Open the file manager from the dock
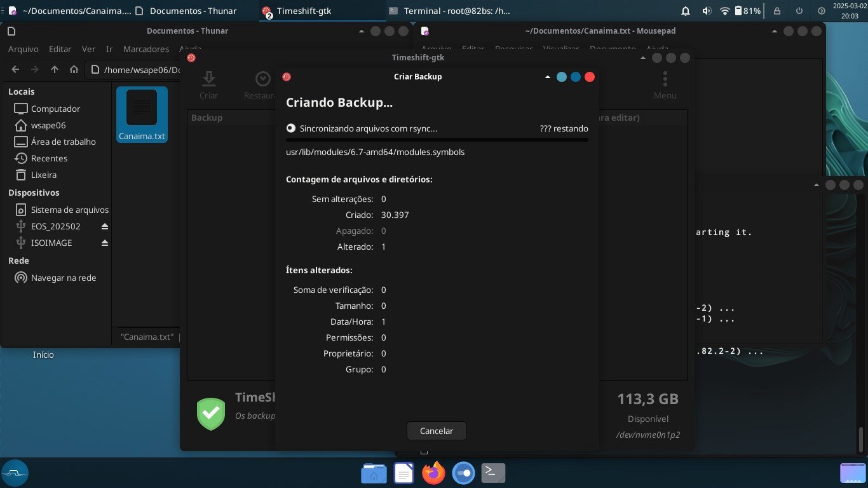The width and height of the screenshot is (868, 488). tap(374, 473)
